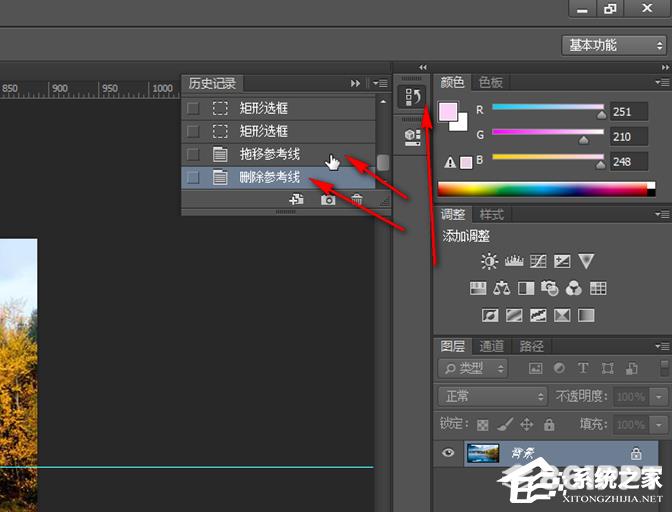Select 拖移参考线 history state

(279, 154)
